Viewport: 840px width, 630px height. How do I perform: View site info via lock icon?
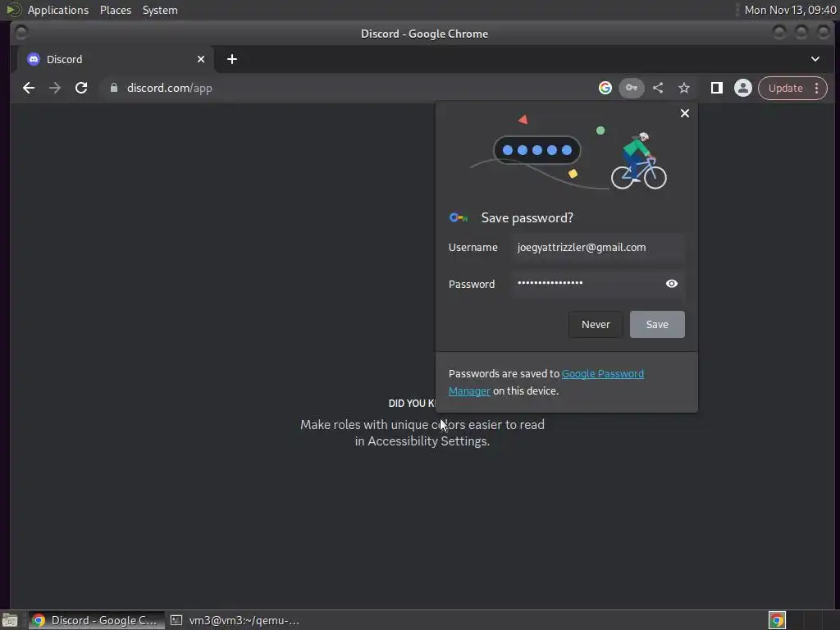pos(113,88)
